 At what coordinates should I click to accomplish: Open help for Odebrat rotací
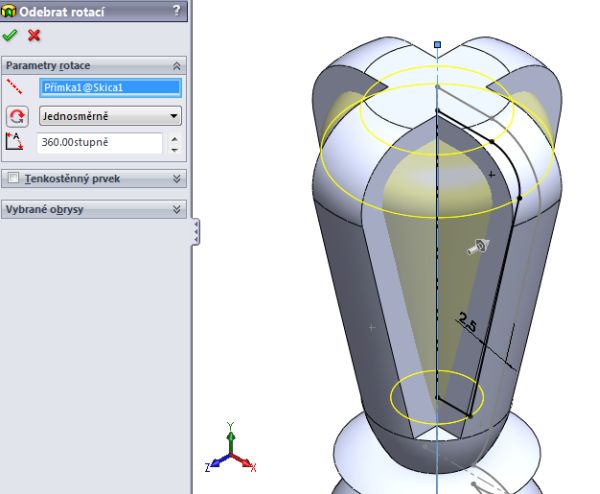177,10
